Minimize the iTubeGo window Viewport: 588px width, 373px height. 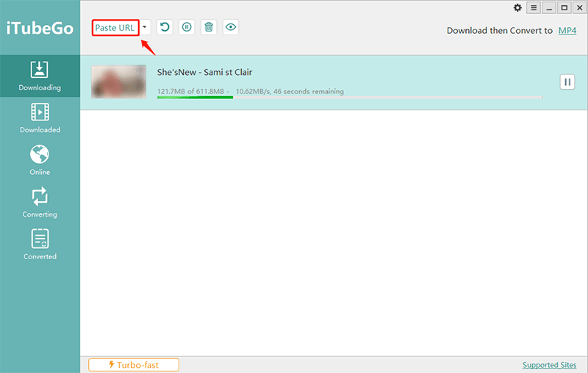[x=549, y=8]
